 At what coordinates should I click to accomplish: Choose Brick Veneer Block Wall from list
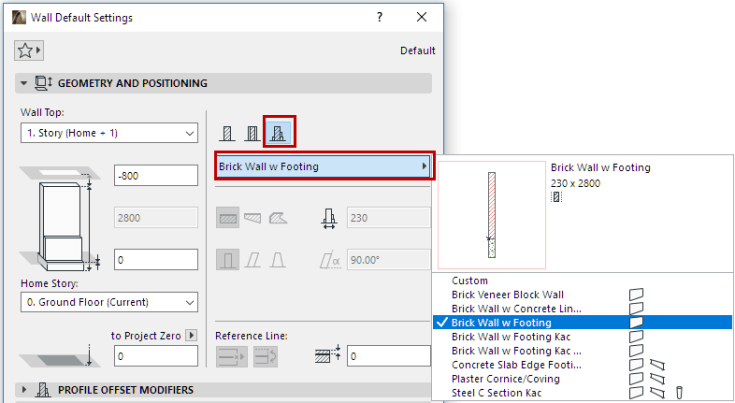pyautogui.click(x=507, y=294)
